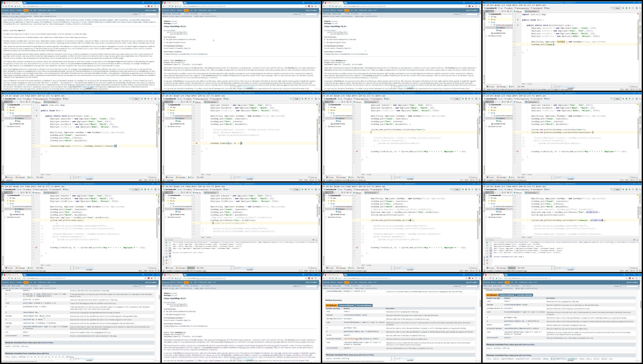
Task: Click Debug bug icon in uncommented Iterator frame toolbar
Action: [x=145, y=99]
